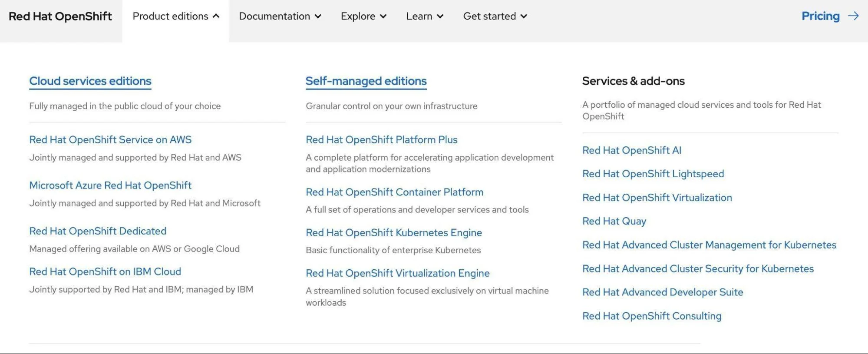Expand the Documentation chevron
868x354 pixels.
(318, 17)
